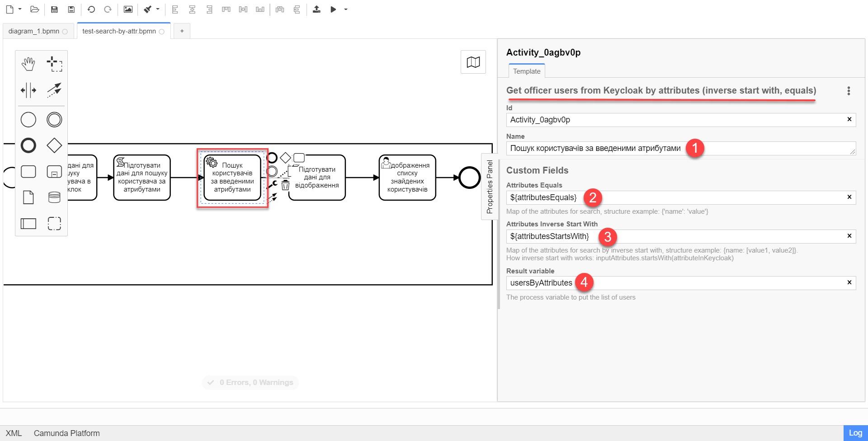Open the Deploy diagram toolbar icon
Viewport: 868px width, 441px height.
click(316, 9)
